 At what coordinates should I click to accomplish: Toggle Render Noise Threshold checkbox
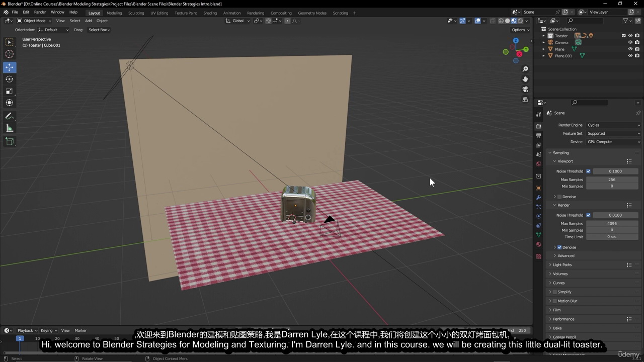(588, 215)
